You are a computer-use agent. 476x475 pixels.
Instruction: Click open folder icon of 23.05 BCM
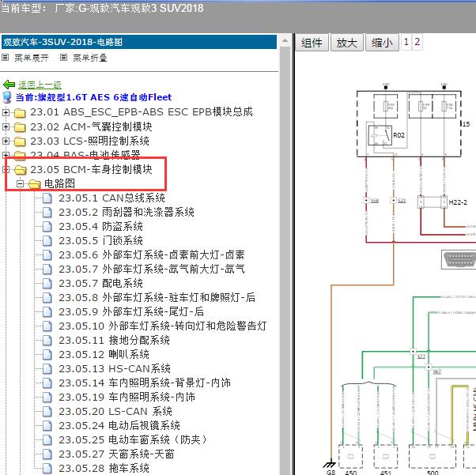(21, 170)
